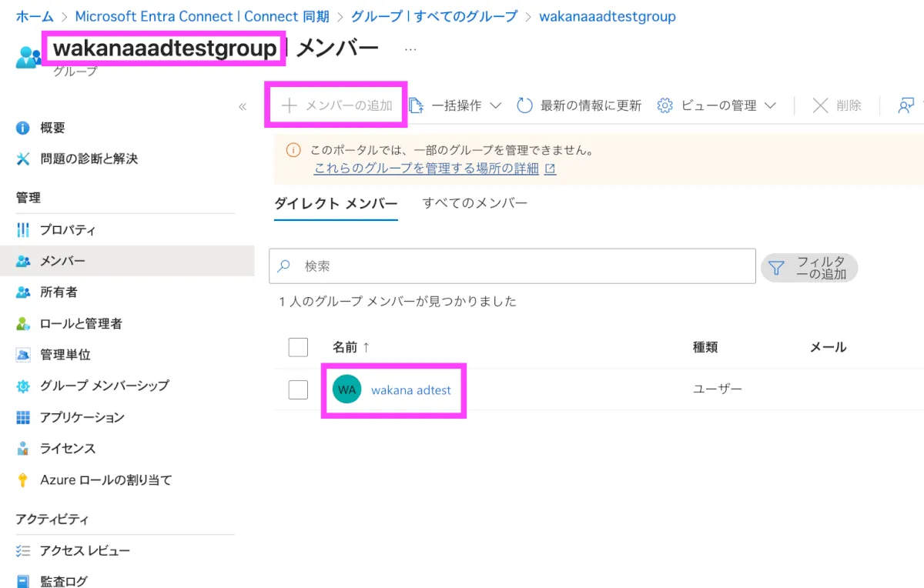
Task: Expand the 一括操作 dropdown
Action: coord(455,105)
